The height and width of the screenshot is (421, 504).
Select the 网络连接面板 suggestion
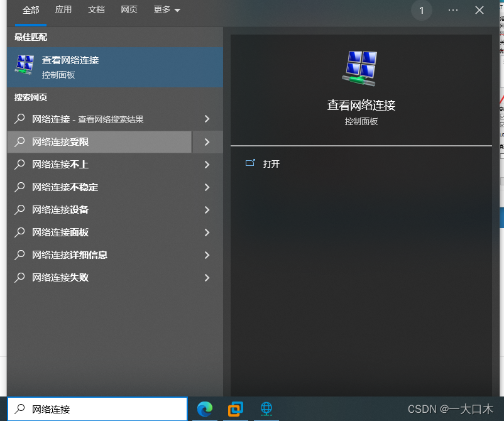point(100,232)
